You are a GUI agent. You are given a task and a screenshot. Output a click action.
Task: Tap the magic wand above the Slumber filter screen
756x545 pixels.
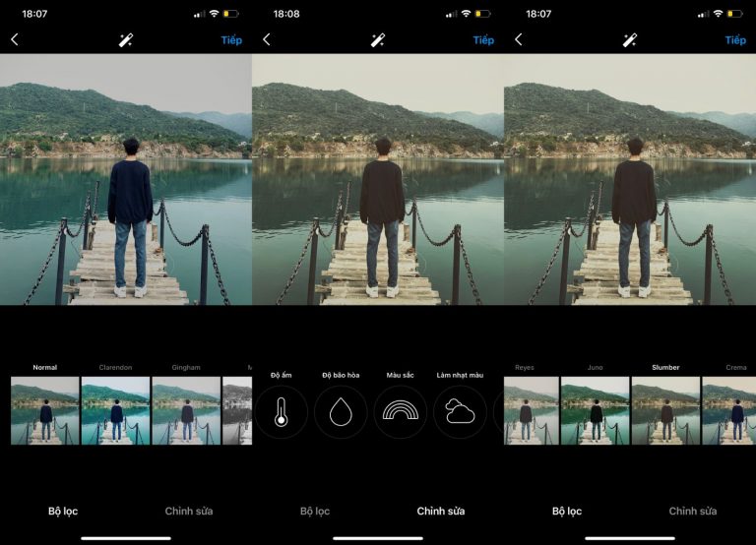pos(630,40)
